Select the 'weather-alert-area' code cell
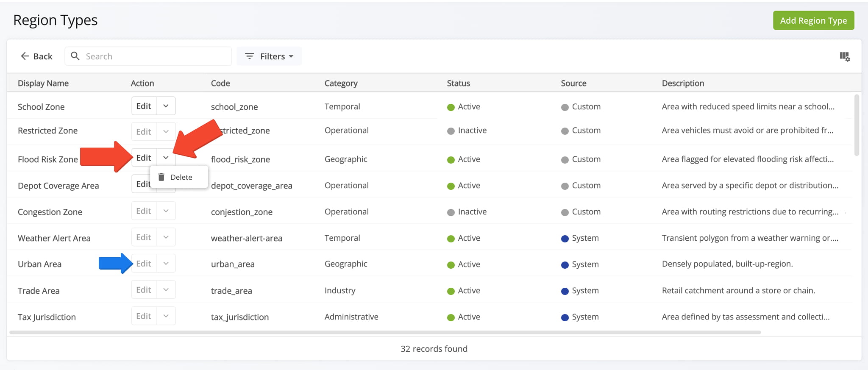This screenshot has height=370, width=868. pyautogui.click(x=247, y=238)
